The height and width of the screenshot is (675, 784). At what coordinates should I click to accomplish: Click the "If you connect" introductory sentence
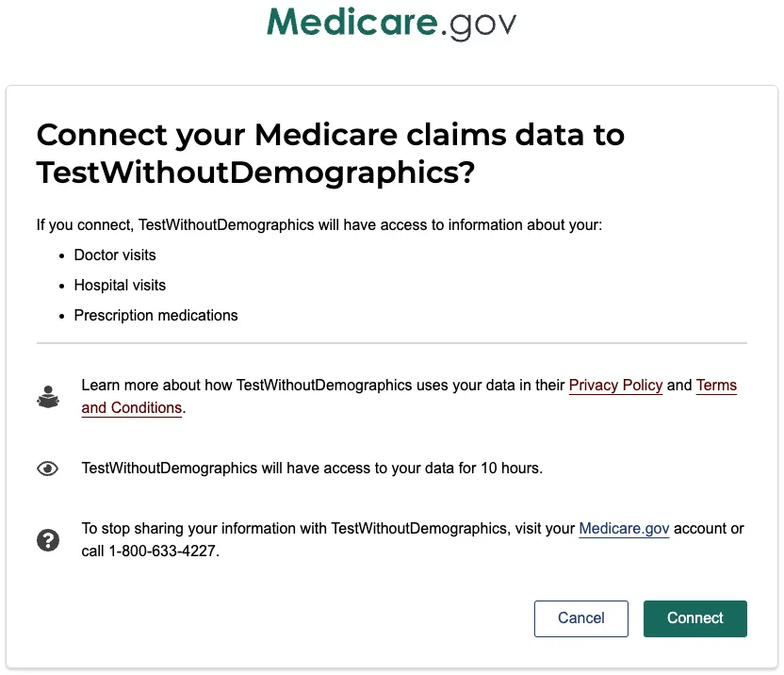(x=318, y=226)
